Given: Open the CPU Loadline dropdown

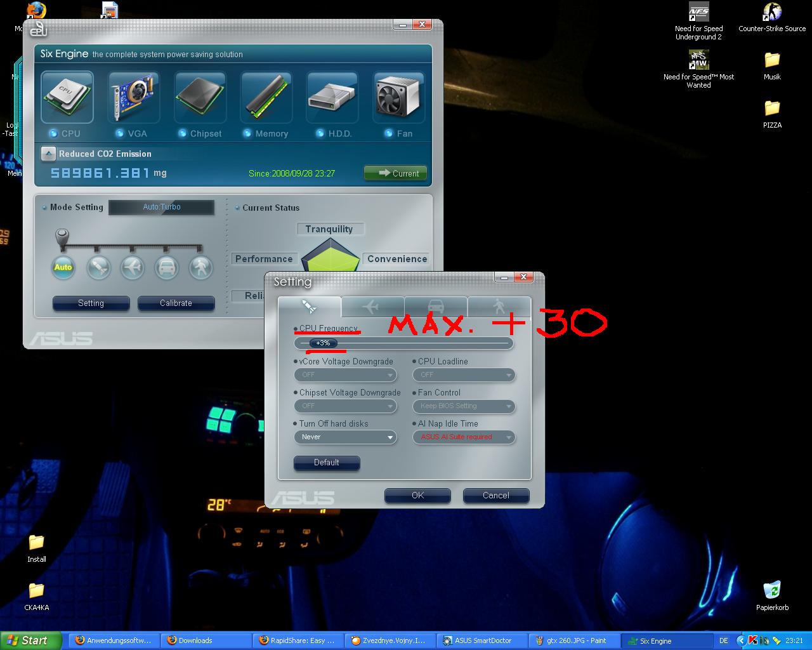Looking at the screenshot, I should 464,375.
